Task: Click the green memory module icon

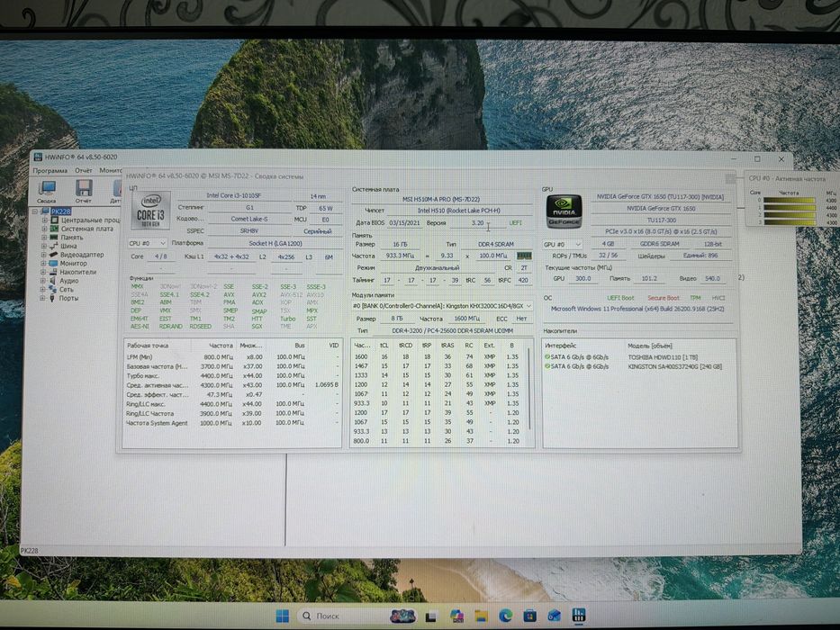Action: [523, 256]
